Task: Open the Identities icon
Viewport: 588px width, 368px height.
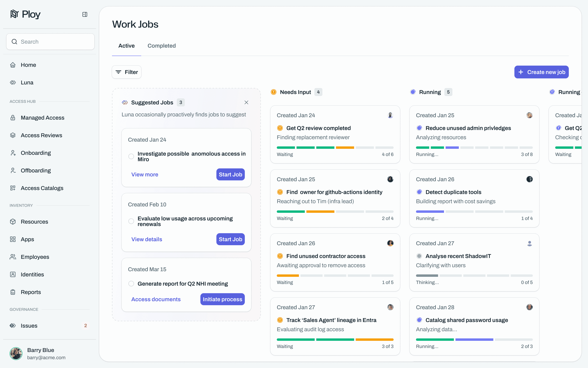Action: (x=13, y=275)
